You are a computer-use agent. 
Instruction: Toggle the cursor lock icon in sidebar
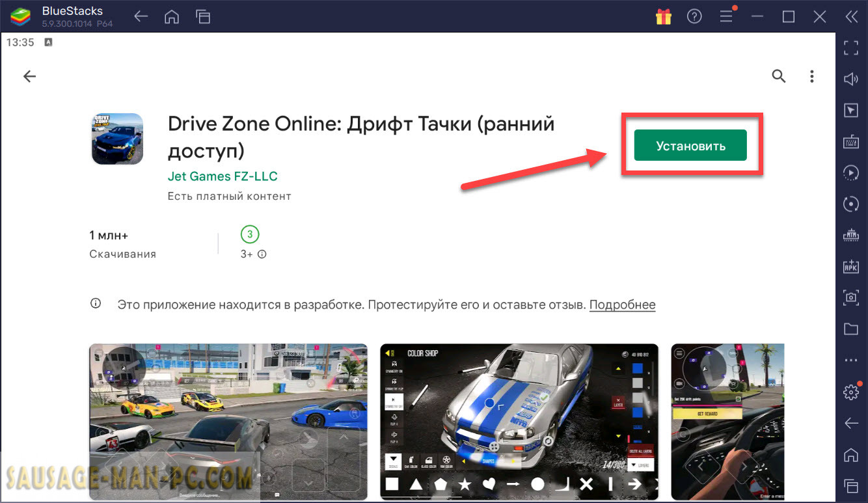tap(851, 110)
